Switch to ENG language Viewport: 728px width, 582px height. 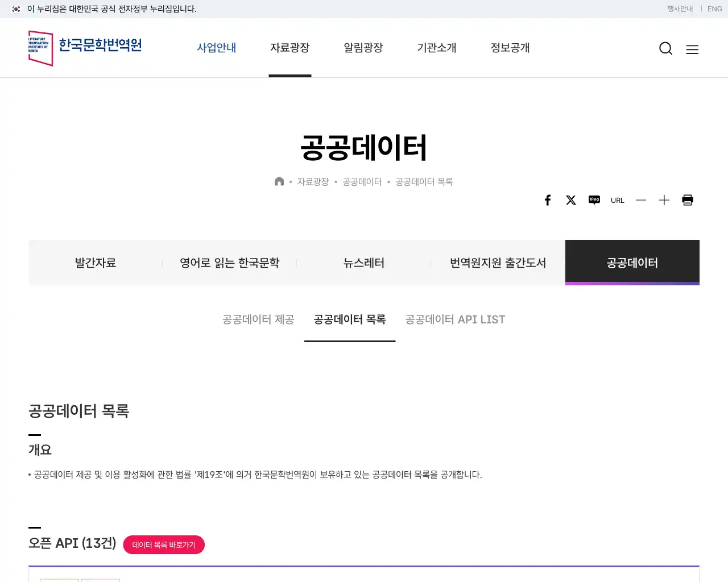pos(715,9)
